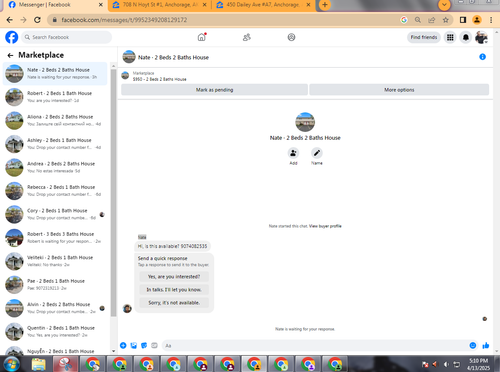Viewport: 500px width, 372px height.
Task: Open the tab search dropdown arrow
Action: (444, 5)
